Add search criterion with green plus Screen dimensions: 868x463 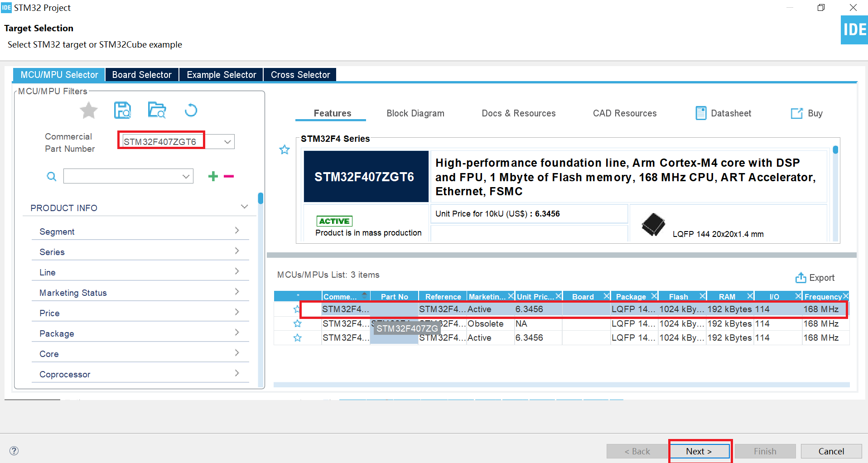click(213, 176)
